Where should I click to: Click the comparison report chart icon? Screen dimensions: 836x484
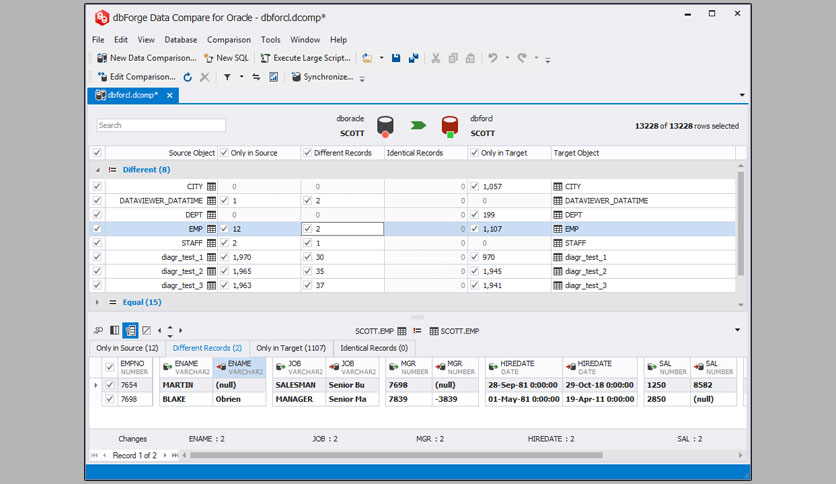273,77
